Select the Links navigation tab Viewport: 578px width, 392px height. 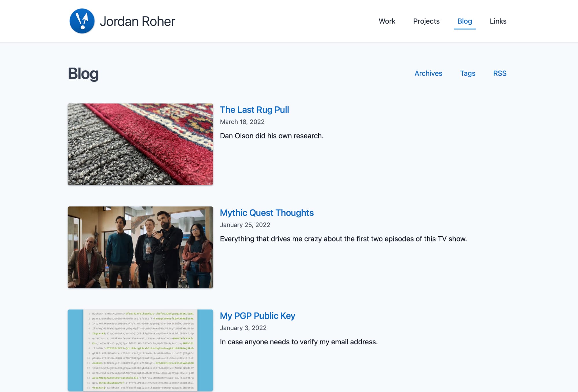[498, 21]
